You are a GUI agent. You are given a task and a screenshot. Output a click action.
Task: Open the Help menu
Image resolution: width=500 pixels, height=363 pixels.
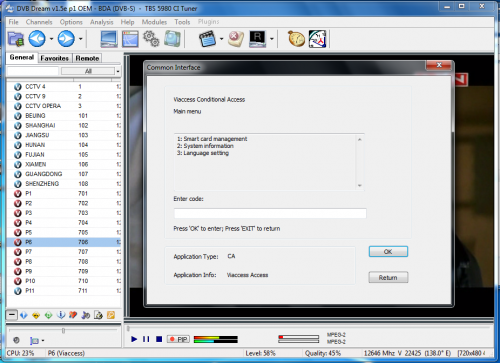(127, 22)
